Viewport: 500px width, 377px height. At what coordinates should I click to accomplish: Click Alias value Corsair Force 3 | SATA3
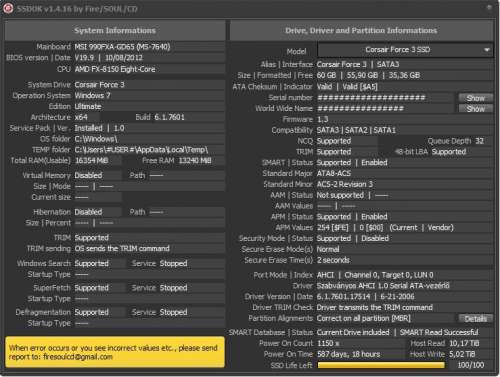tap(358, 64)
